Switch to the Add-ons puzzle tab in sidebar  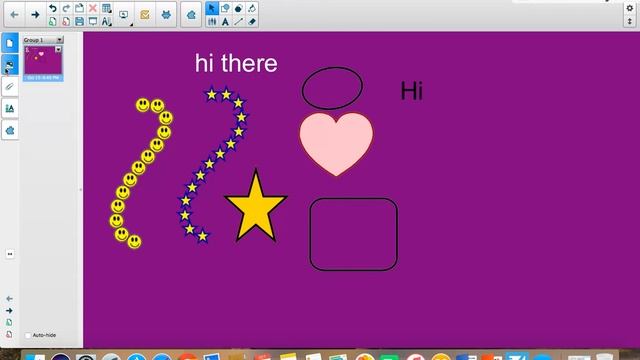pos(10,130)
